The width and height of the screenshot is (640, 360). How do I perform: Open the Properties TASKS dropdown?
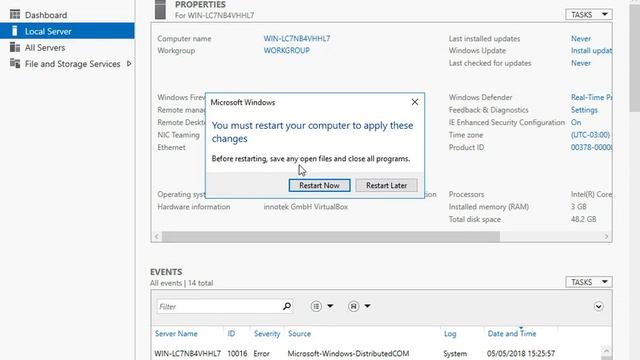point(589,15)
